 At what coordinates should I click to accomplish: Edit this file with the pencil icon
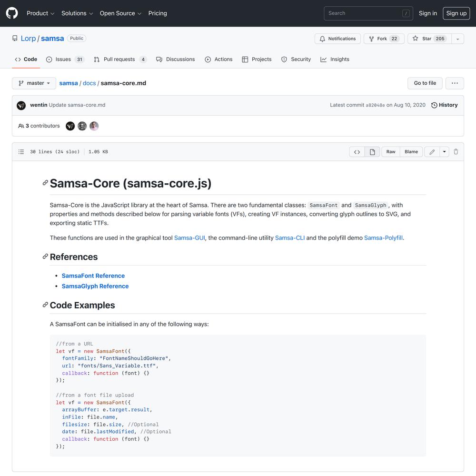click(x=432, y=152)
